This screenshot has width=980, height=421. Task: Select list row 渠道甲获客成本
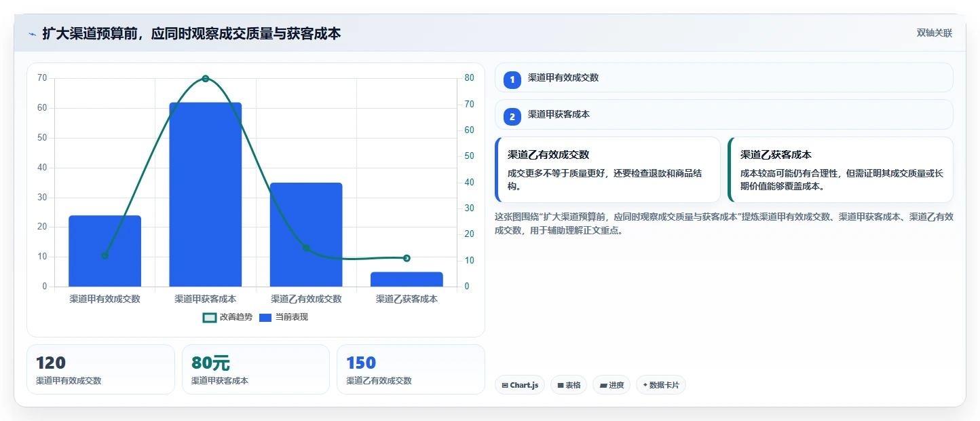(x=724, y=114)
